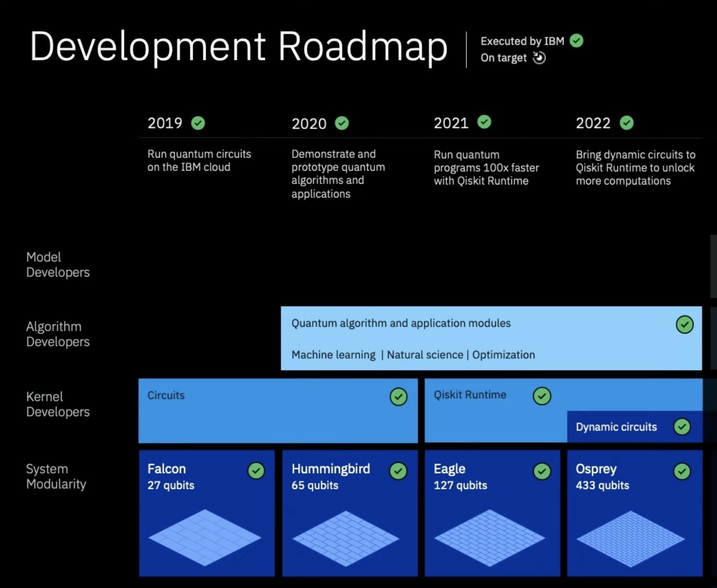This screenshot has width=717, height=588.
Task: Click the 2020 year heading
Action: 309,124
